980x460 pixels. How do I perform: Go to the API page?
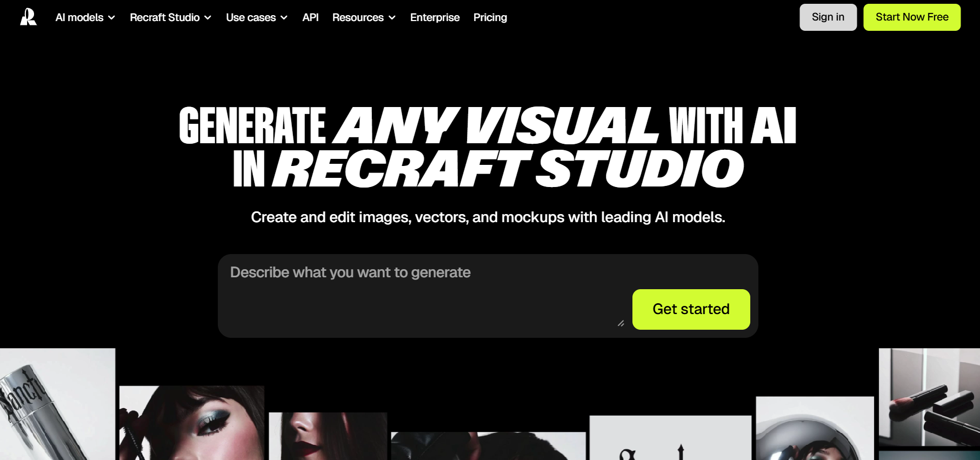point(310,17)
